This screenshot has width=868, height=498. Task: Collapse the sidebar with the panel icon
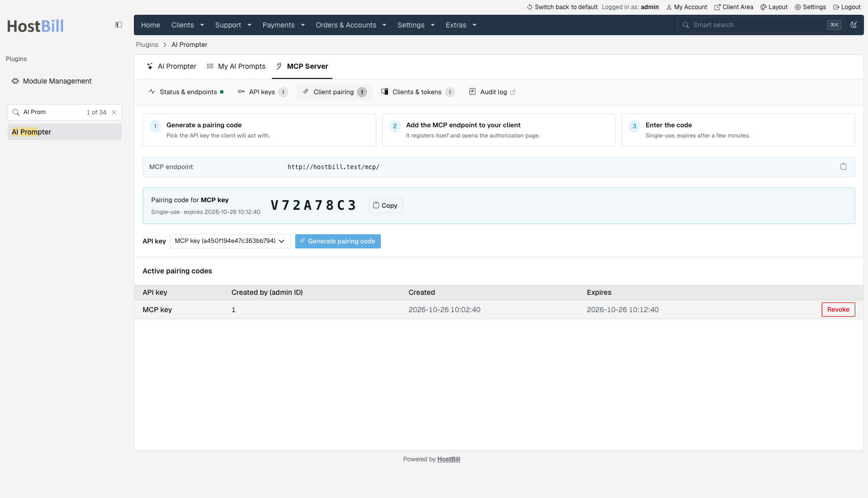point(119,25)
